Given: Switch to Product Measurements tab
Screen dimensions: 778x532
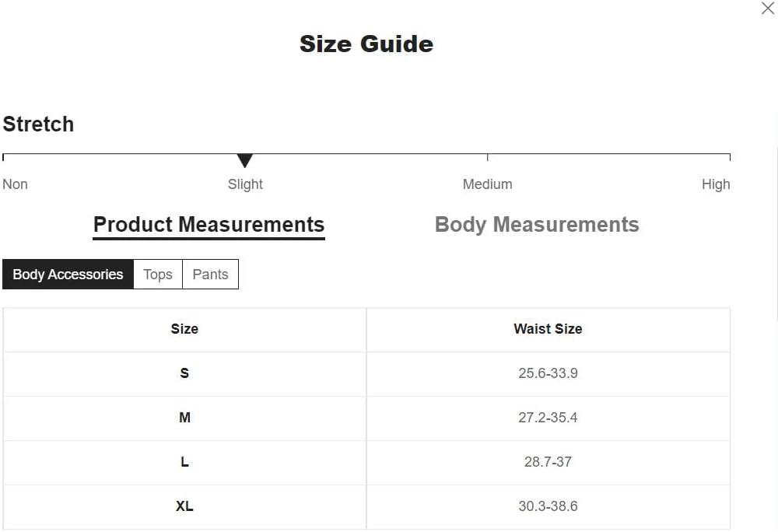Looking at the screenshot, I should (x=209, y=225).
